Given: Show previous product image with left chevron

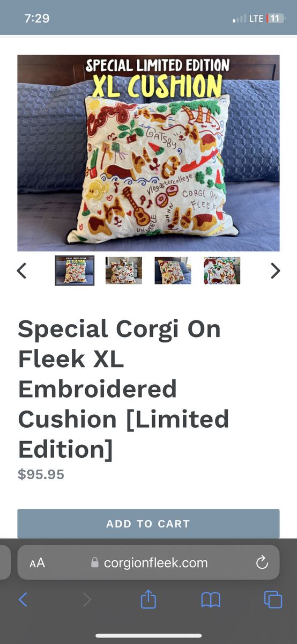Looking at the screenshot, I should click(x=21, y=270).
